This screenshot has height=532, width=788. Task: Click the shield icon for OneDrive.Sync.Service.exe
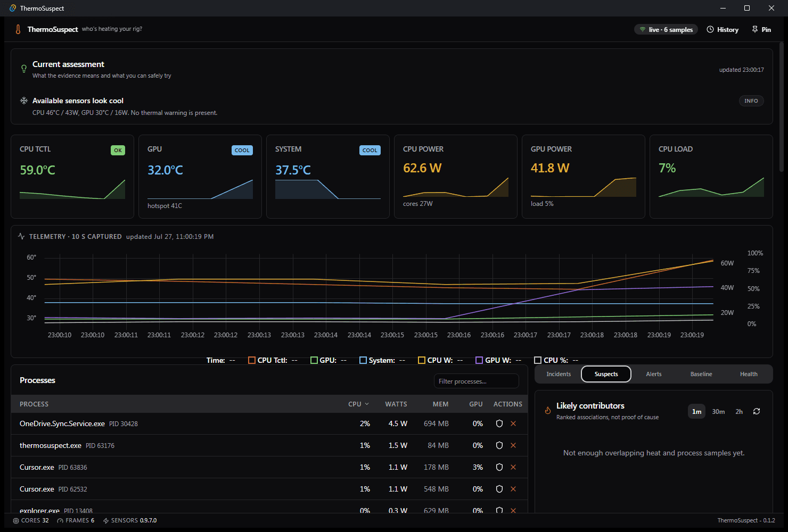(499, 423)
